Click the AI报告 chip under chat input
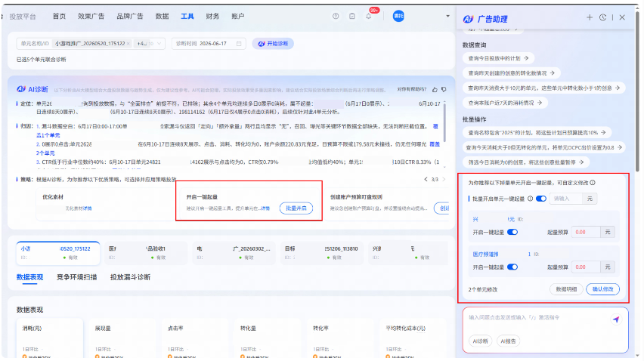The width and height of the screenshot is (644, 361). click(x=508, y=341)
